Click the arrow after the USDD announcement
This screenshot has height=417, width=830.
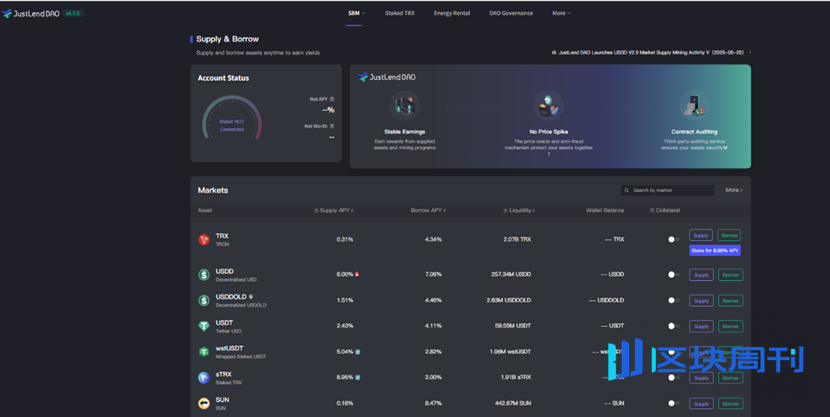(x=750, y=52)
